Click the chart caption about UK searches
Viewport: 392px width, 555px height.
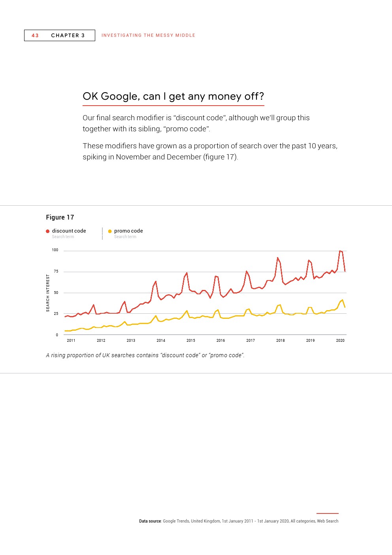(145, 355)
